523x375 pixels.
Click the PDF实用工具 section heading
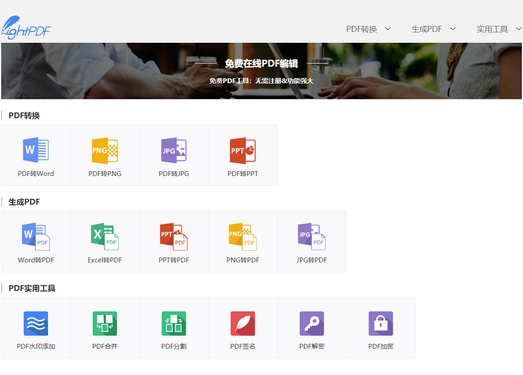click(x=32, y=288)
